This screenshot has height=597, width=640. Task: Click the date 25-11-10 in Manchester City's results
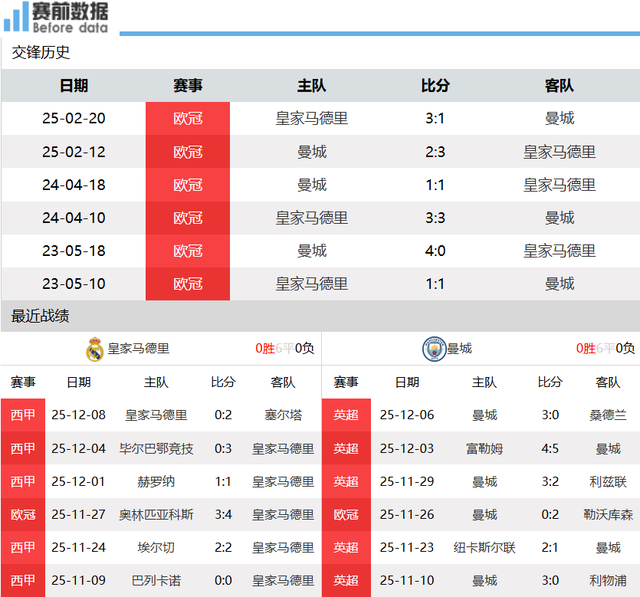pos(407,580)
